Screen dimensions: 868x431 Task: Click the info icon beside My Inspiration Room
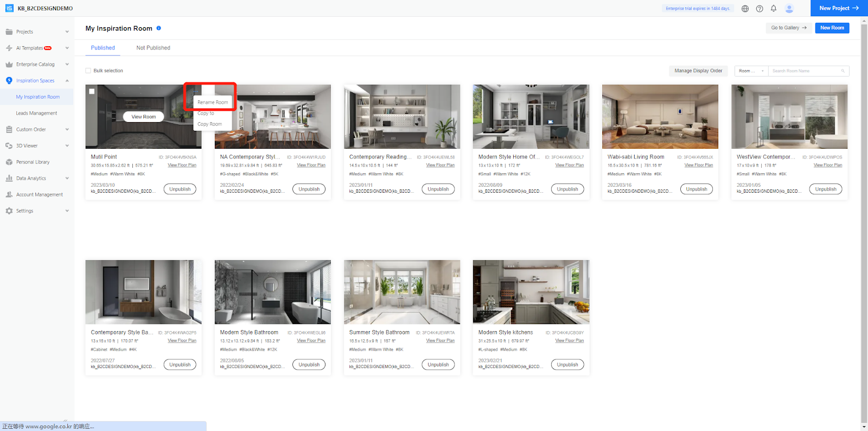tap(158, 28)
